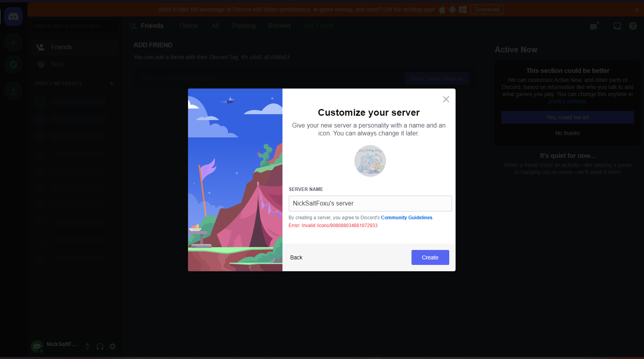Click the server icon image thumbnail

370,161
